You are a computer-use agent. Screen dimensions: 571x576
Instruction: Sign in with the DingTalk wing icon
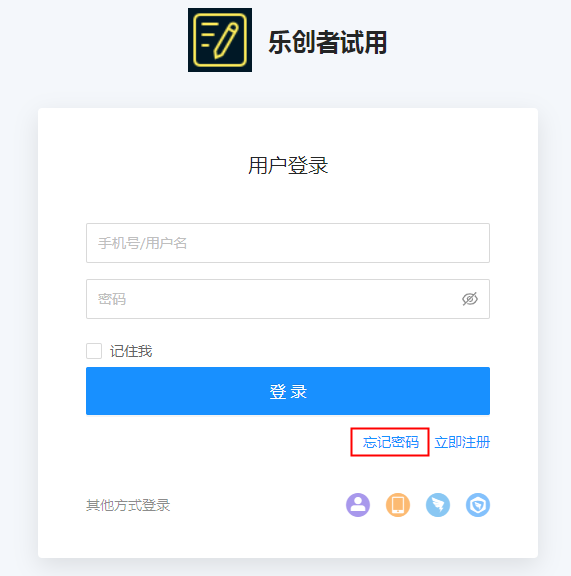438,505
